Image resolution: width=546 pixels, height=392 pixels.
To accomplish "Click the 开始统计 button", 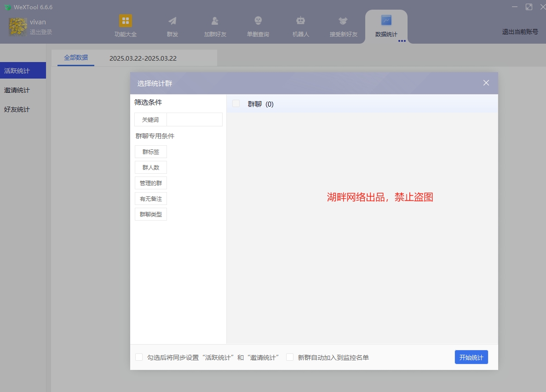I will (x=471, y=357).
